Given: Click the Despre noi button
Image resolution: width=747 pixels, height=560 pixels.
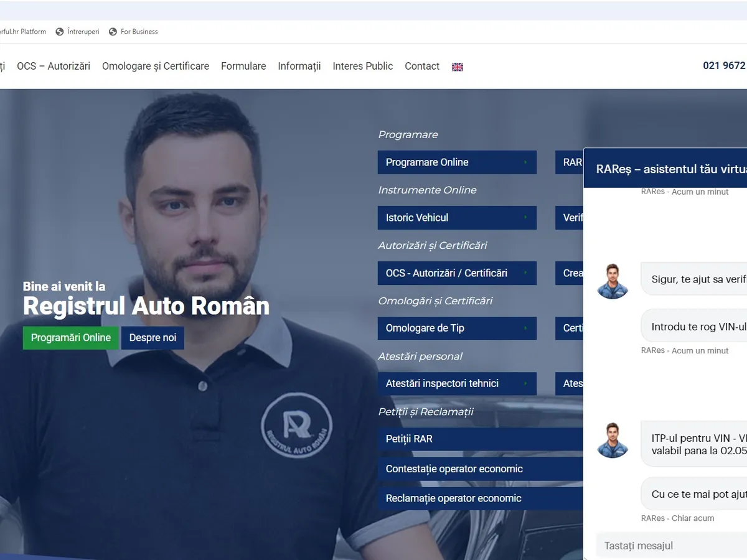Looking at the screenshot, I should click(153, 338).
